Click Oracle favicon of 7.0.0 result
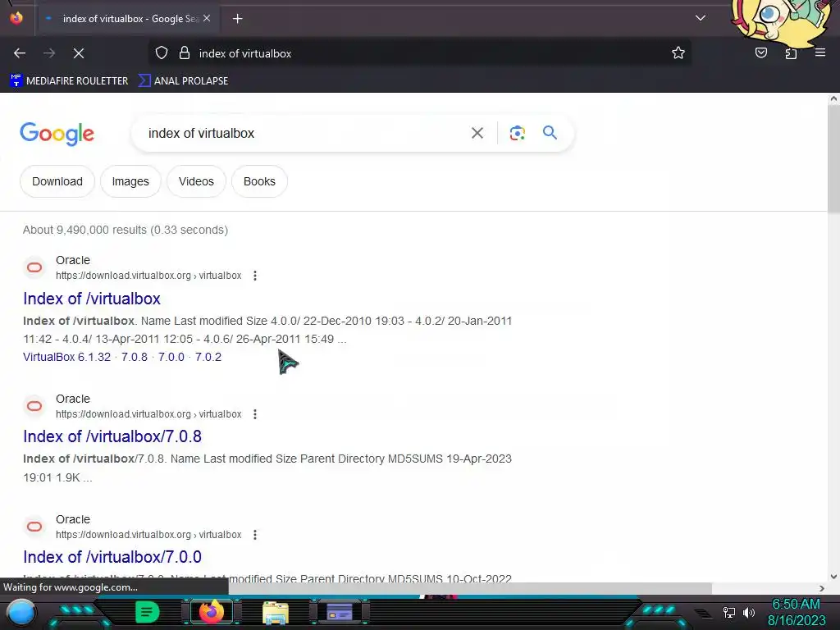This screenshot has width=840, height=630. [34, 526]
